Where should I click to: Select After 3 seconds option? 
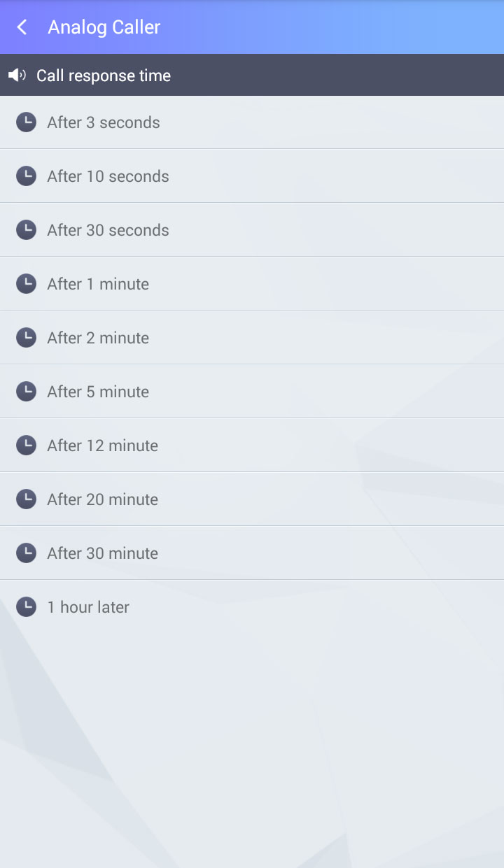point(104,122)
